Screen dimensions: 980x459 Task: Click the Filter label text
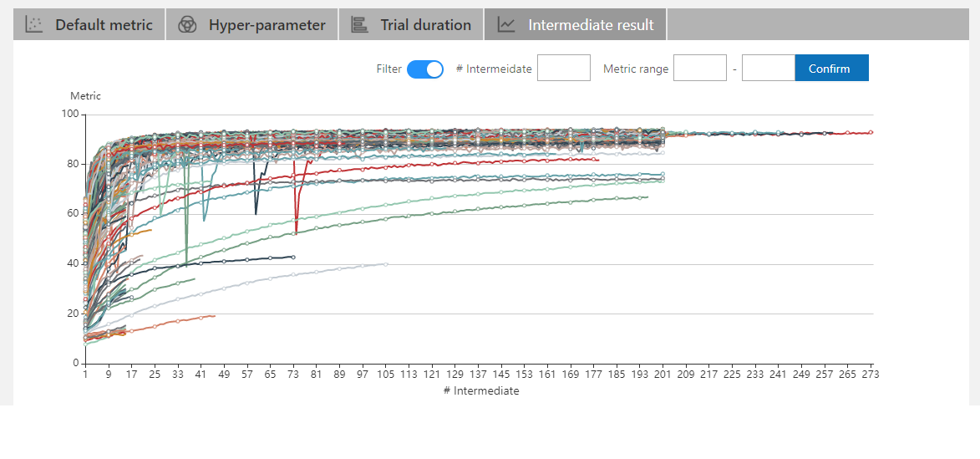pyautogui.click(x=388, y=69)
